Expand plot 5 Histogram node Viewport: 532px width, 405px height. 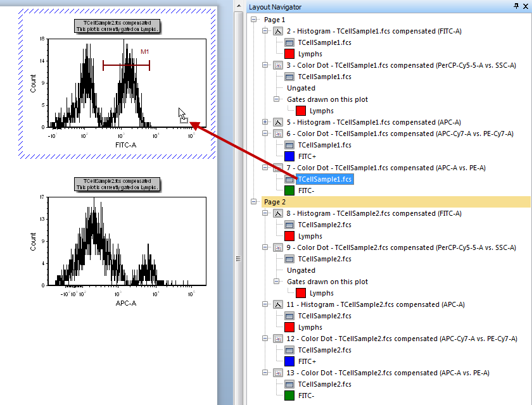pyautogui.click(x=265, y=122)
